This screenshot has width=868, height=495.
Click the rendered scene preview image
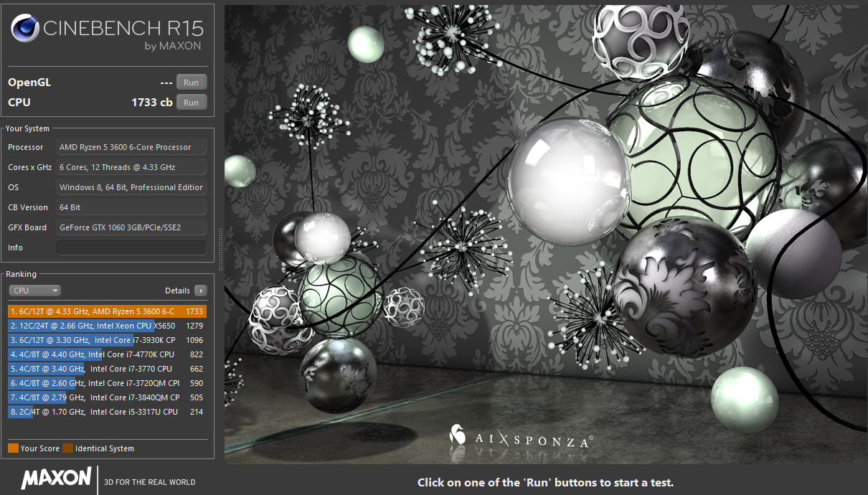click(546, 234)
